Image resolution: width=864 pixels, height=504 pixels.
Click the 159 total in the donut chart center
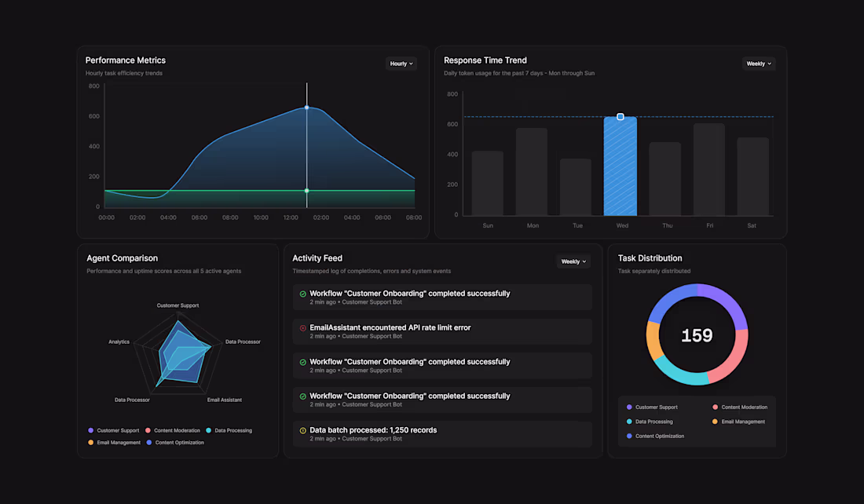697,334
